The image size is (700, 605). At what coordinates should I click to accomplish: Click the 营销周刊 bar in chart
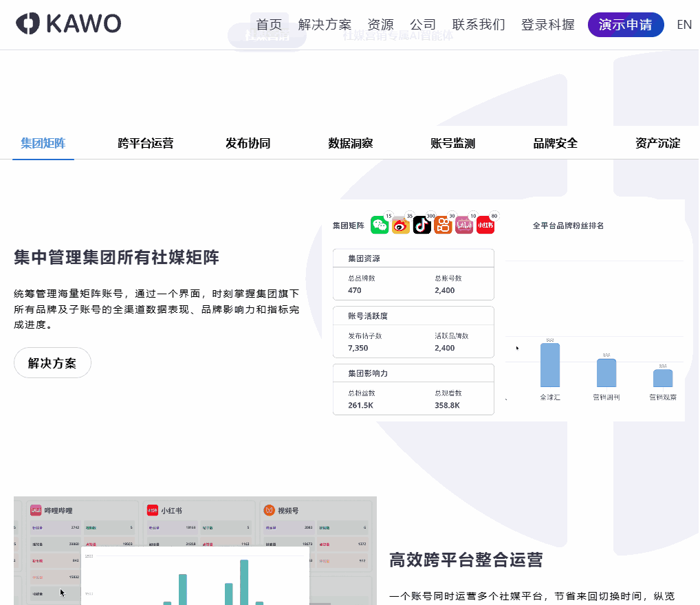(606, 373)
